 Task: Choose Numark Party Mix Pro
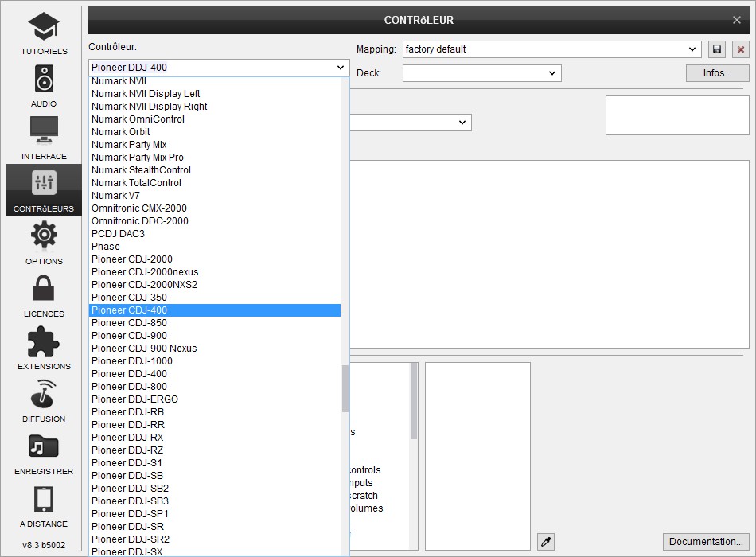pyautogui.click(x=215, y=158)
